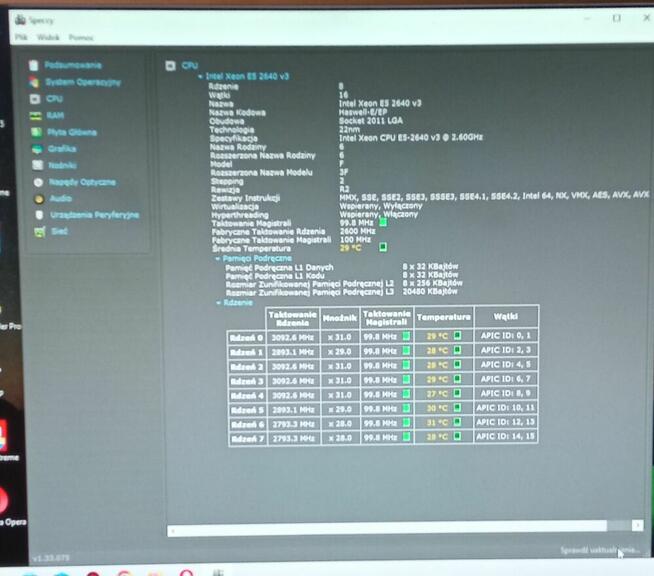Open the Plik menu
Screen dimensions: 654x576
(x=21, y=37)
